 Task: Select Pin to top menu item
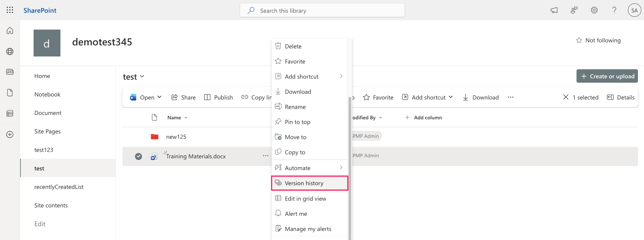coord(309,122)
